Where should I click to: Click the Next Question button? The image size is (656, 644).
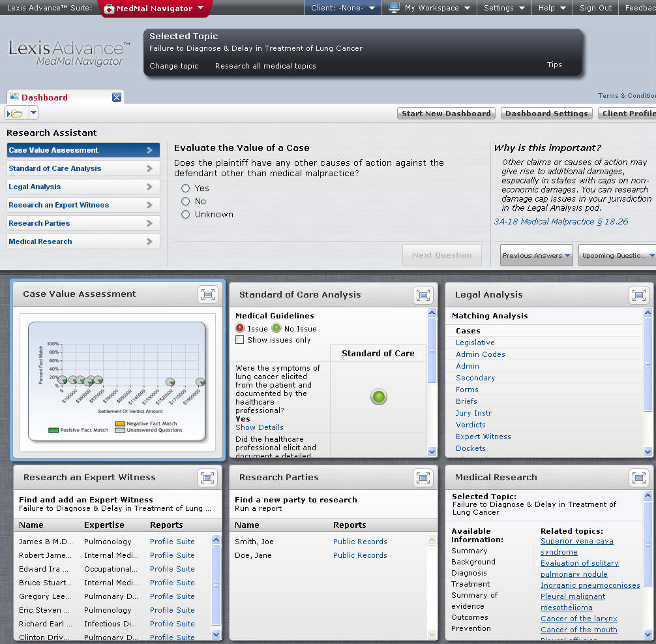click(442, 255)
